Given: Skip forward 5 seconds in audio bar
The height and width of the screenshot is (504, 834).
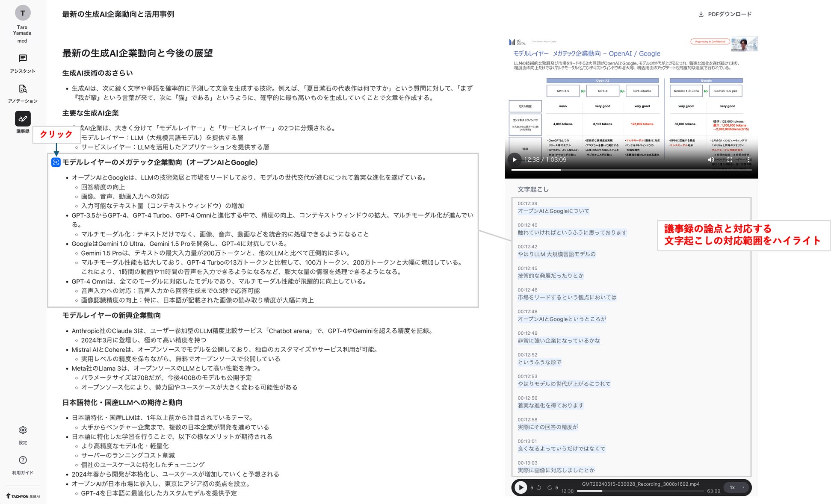Looking at the screenshot, I should 550,487.
